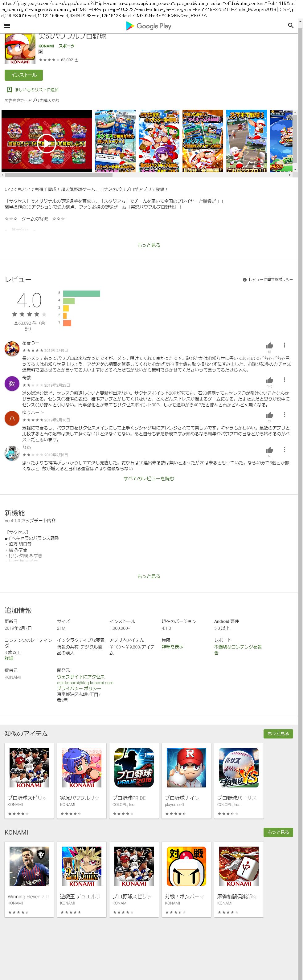Click the COLOPL, Inc. developer under プロ野球PRIDE
This screenshot has width=303, height=980.
[x=124, y=804]
